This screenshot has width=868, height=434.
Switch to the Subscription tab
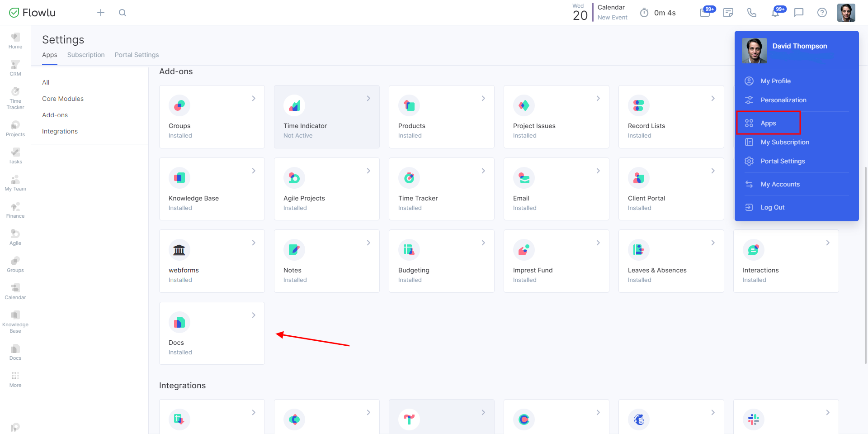pyautogui.click(x=86, y=55)
